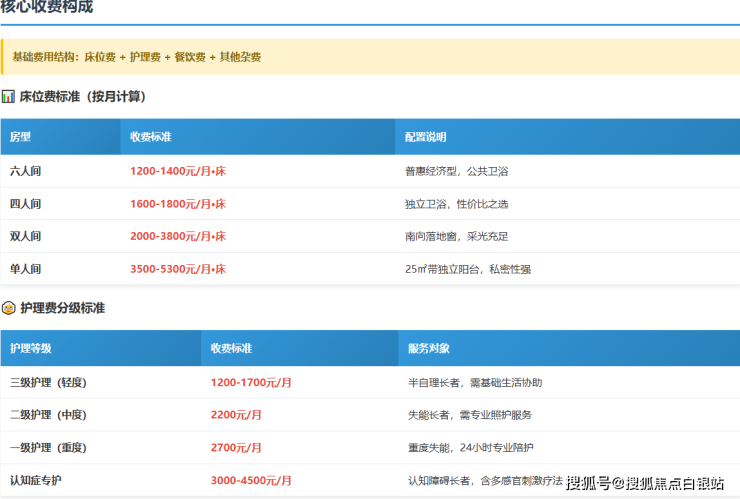Select the 认知症专护 row label
The height and width of the screenshot is (499, 740).
36,481
